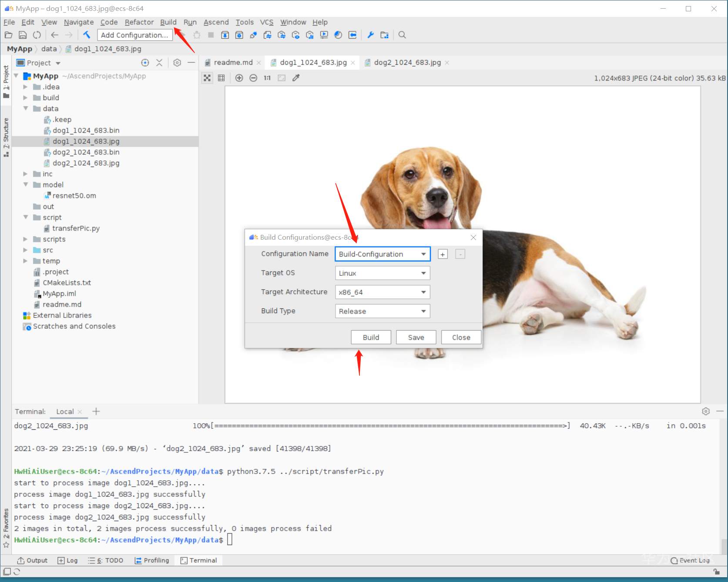This screenshot has width=728, height=582.
Task: Open the Event Log panel
Action: coord(690,560)
